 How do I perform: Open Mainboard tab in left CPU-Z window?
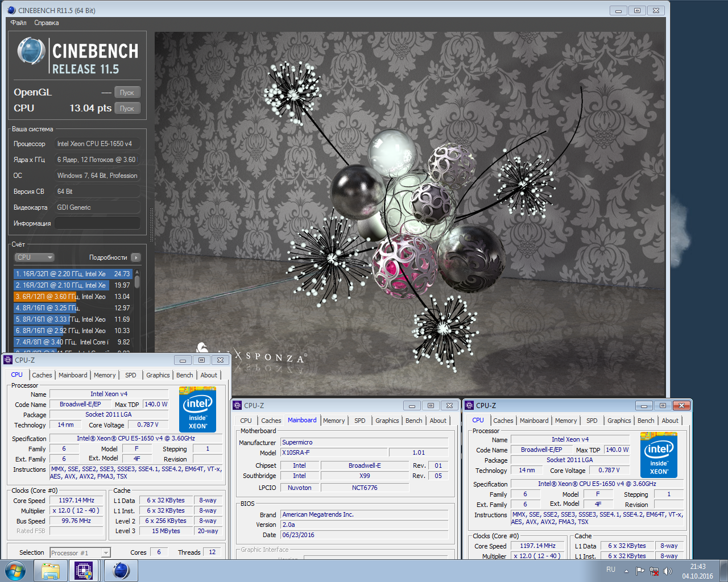(x=73, y=375)
